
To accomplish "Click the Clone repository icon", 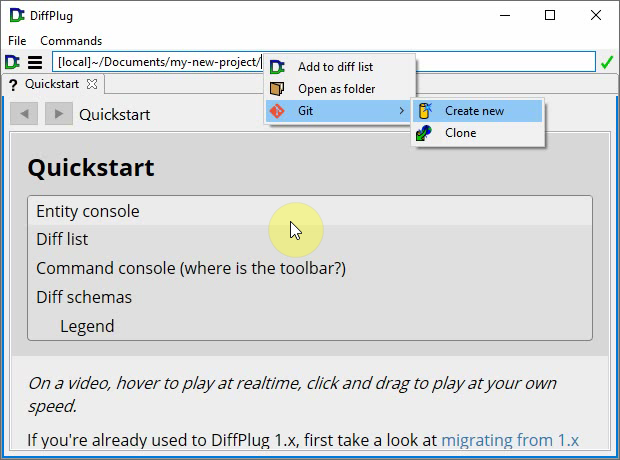I will click(x=425, y=133).
